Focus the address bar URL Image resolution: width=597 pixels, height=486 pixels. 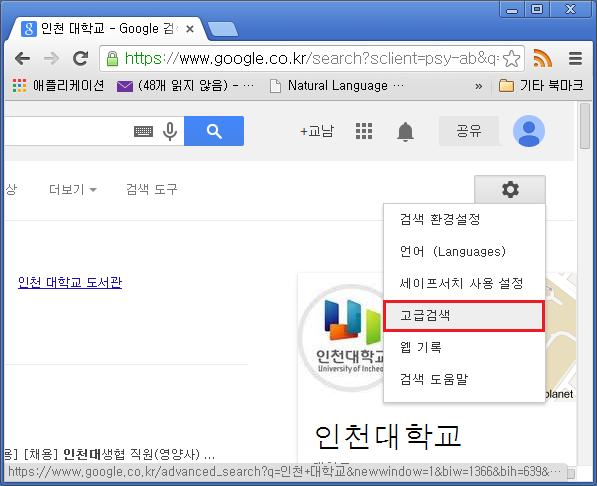click(311, 59)
